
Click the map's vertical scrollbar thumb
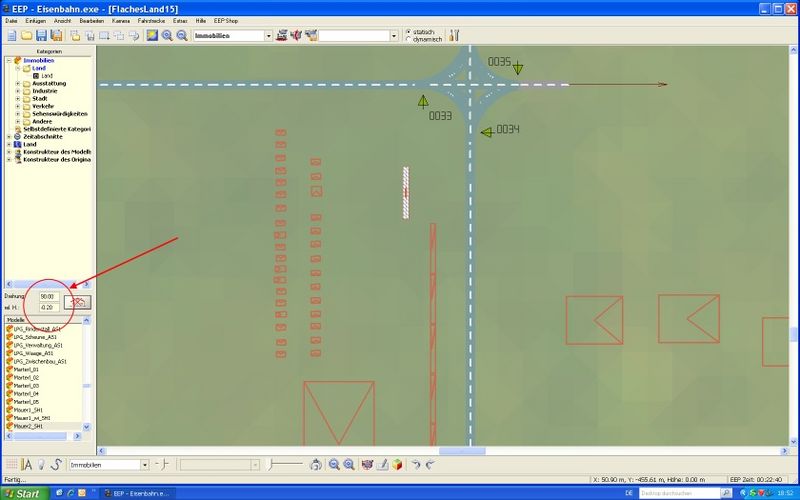pyautogui.click(x=793, y=335)
